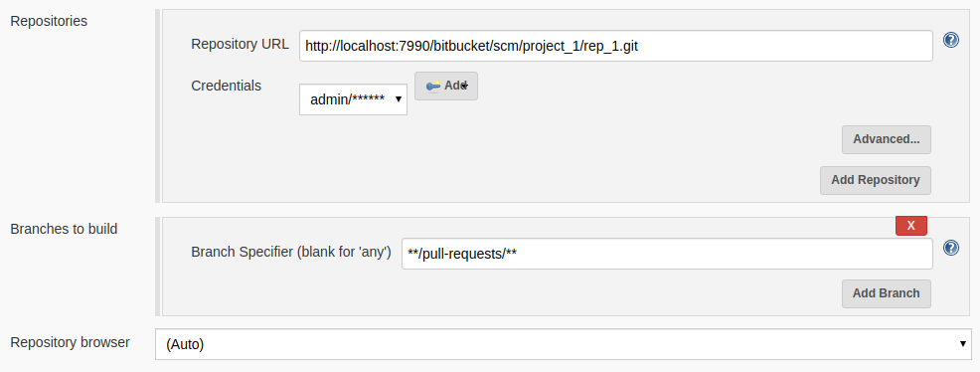Click Add Repository button
Screen dimensions: 980x372
pos(875,180)
